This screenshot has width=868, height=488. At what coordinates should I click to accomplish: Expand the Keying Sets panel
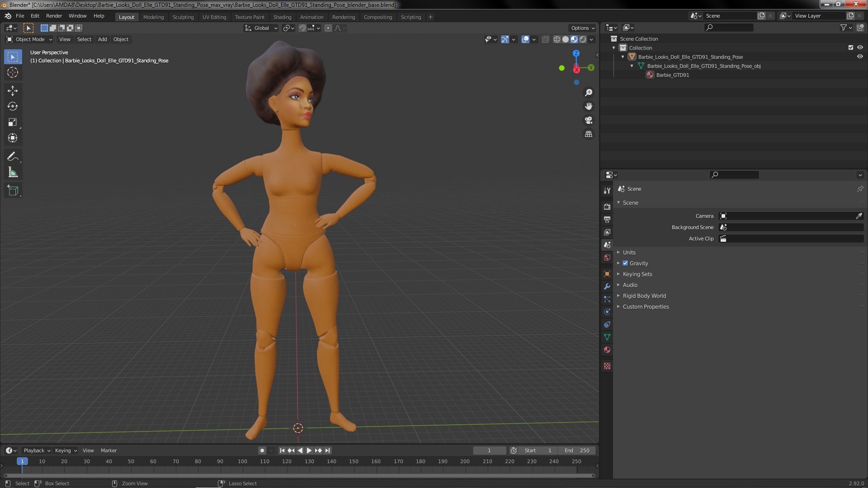click(637, 274)
